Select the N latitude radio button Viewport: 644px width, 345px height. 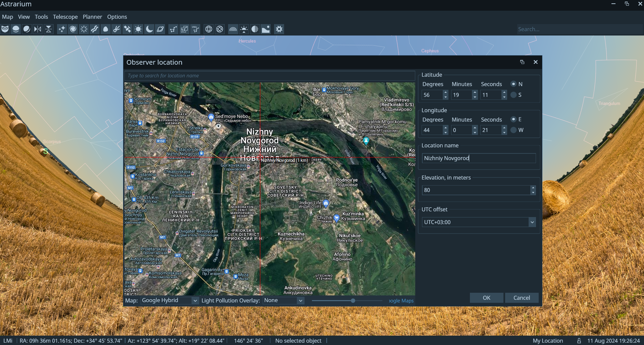pos(514,84)
